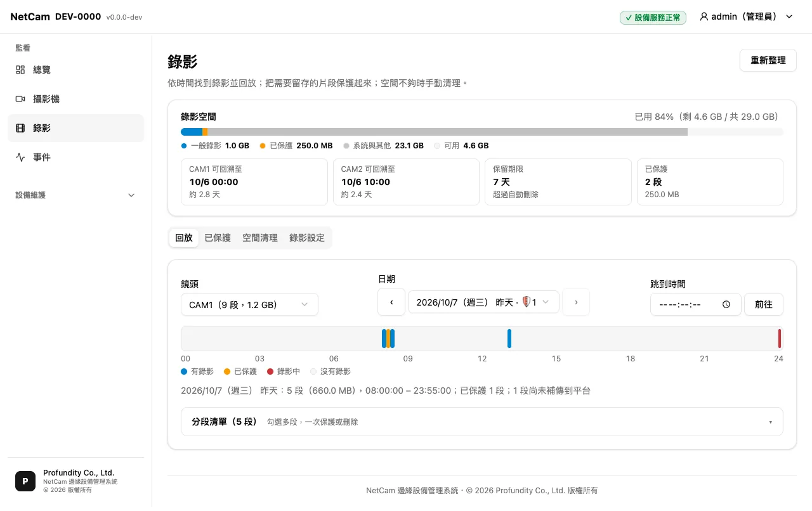Select the blue recording marker after 12 on timeline
The height and width of the screenshot is (511, 812).
pos(509,339)
